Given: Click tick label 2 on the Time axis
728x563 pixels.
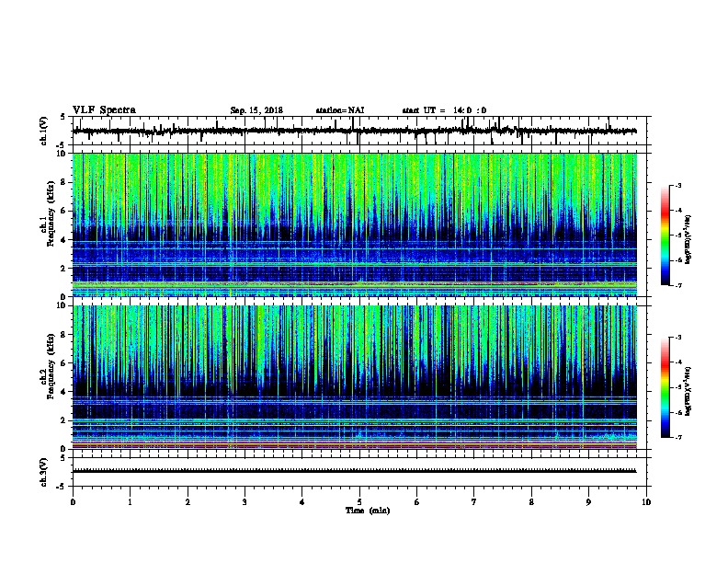Looking at the screenshot, I should (x=188, y=501).
